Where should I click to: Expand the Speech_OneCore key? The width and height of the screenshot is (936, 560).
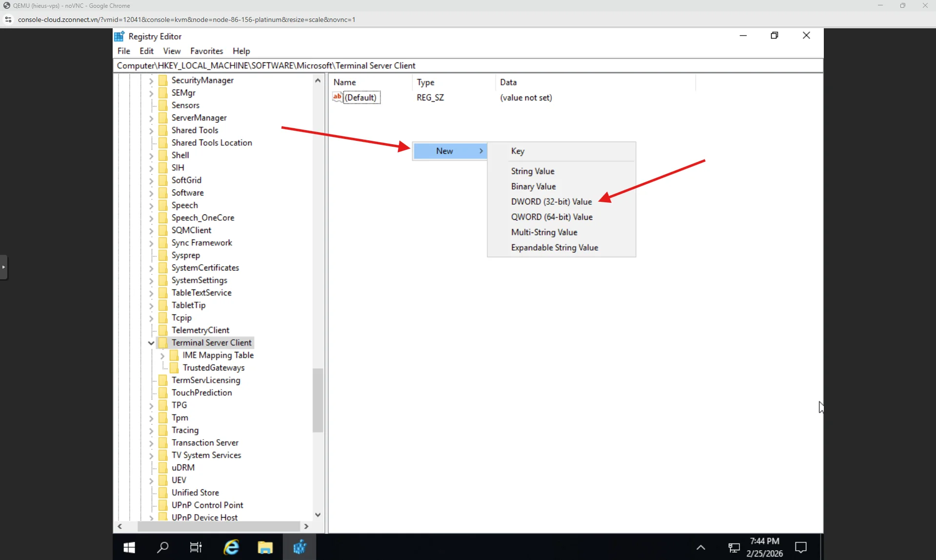151,218
